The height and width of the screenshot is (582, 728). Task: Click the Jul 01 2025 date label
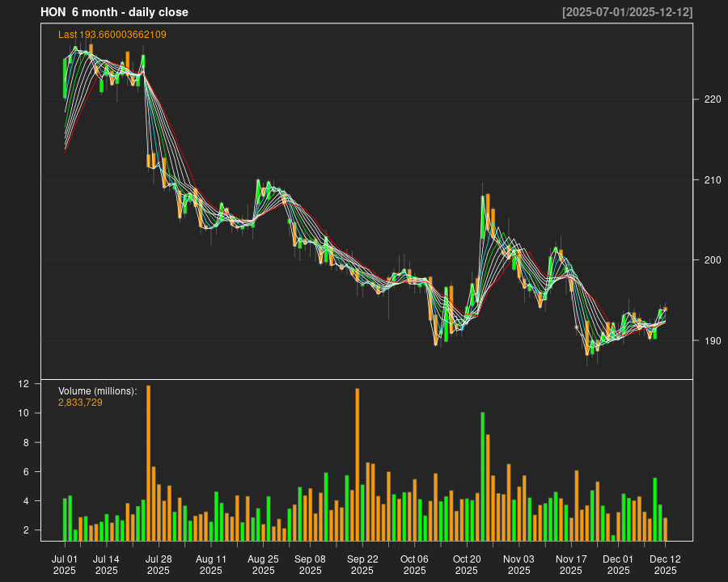point(65,564)
